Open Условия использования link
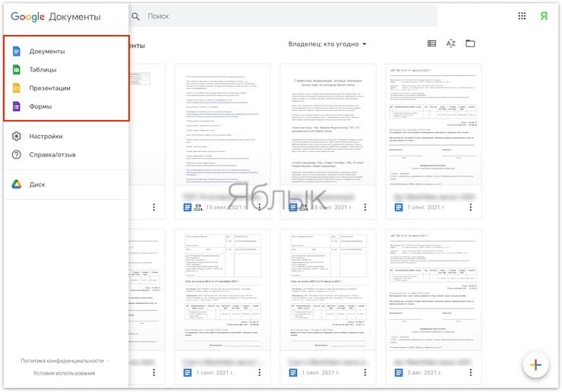The width and height of the screenshot is (562, 392). (x=64, y=373)
